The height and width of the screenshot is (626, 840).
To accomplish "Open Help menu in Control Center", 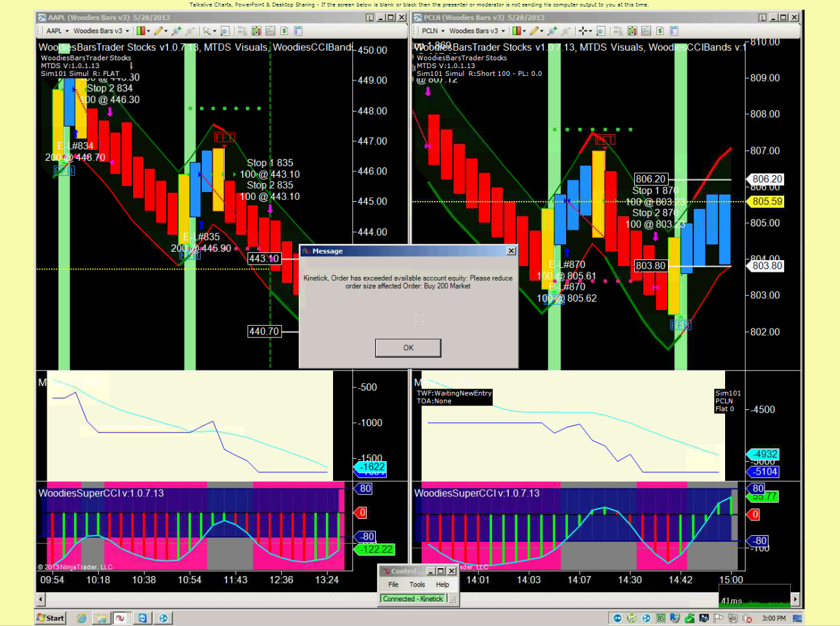I will point(442,584).
